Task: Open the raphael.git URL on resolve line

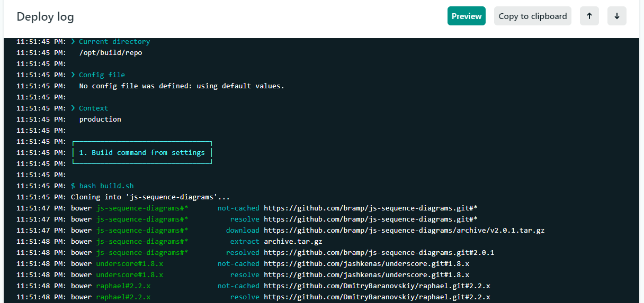Action: tap(377, 297)
